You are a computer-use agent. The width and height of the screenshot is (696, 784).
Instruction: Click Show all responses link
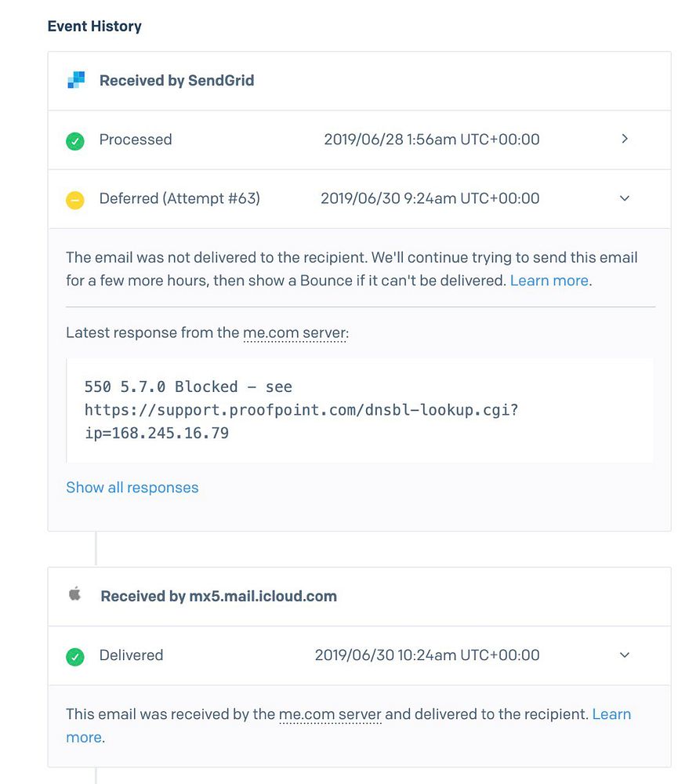point(132,487)
